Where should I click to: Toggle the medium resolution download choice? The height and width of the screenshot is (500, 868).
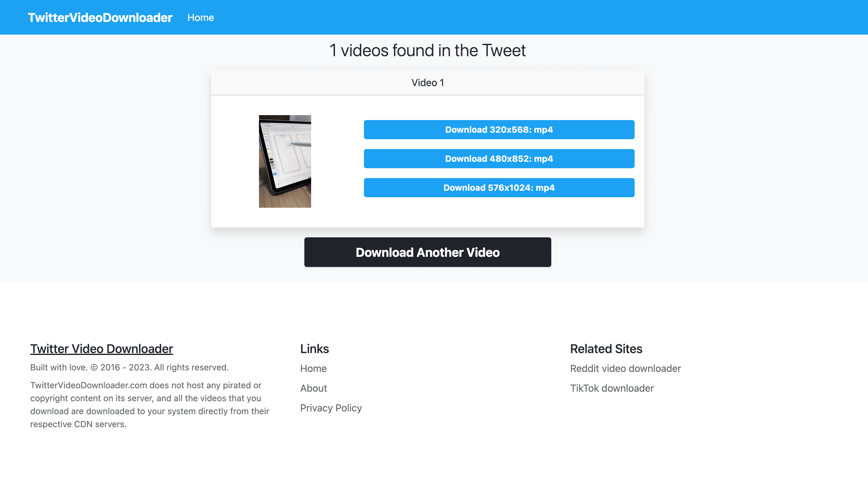499,159
